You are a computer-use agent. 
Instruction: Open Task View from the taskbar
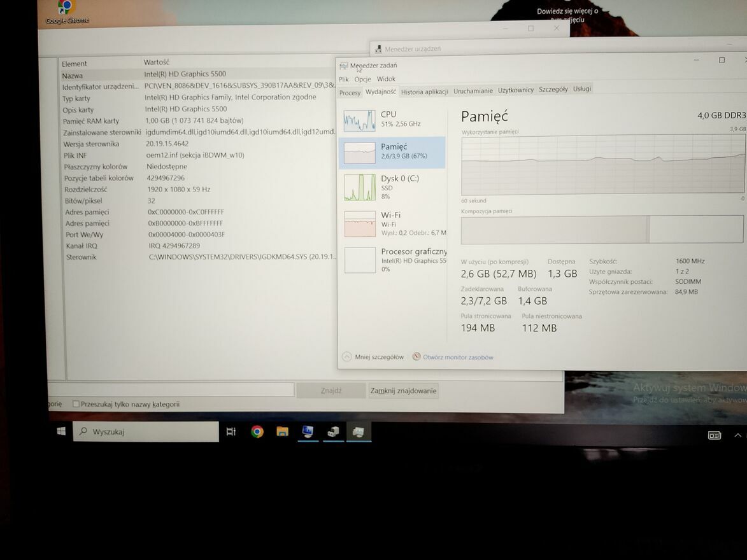coord(231,432)
